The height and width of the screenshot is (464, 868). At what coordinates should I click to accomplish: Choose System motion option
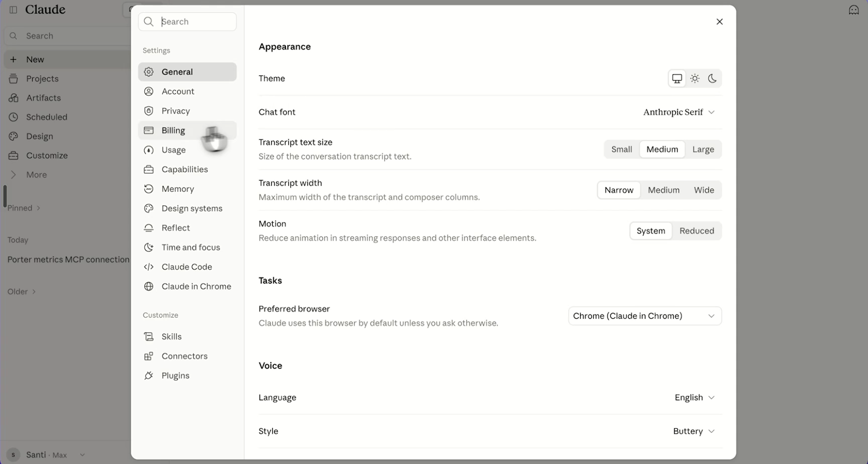coord(651,230)
